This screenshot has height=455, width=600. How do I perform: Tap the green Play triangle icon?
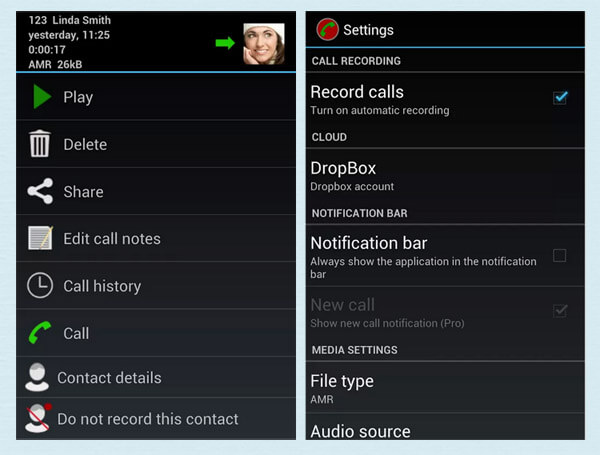pos(41,97)
